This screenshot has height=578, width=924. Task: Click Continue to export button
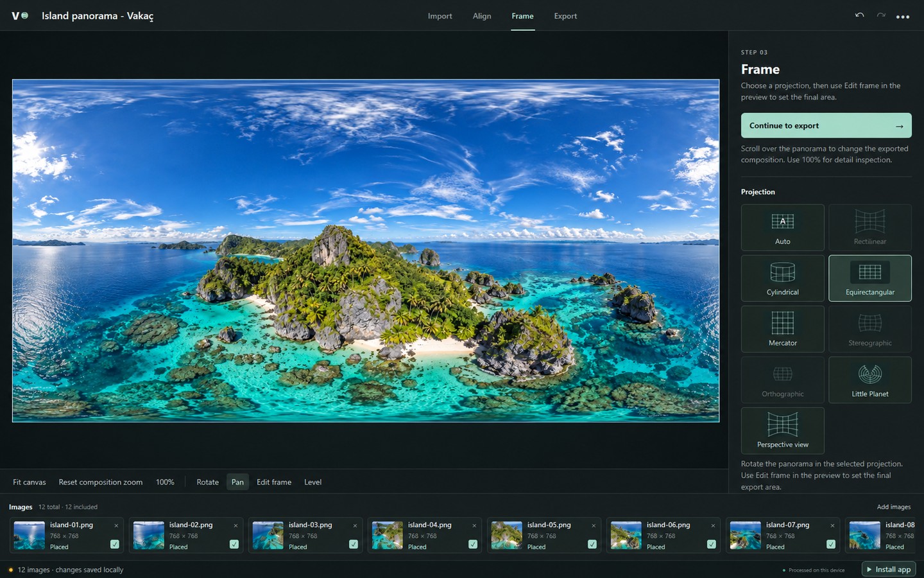click(x=826, y=126)
